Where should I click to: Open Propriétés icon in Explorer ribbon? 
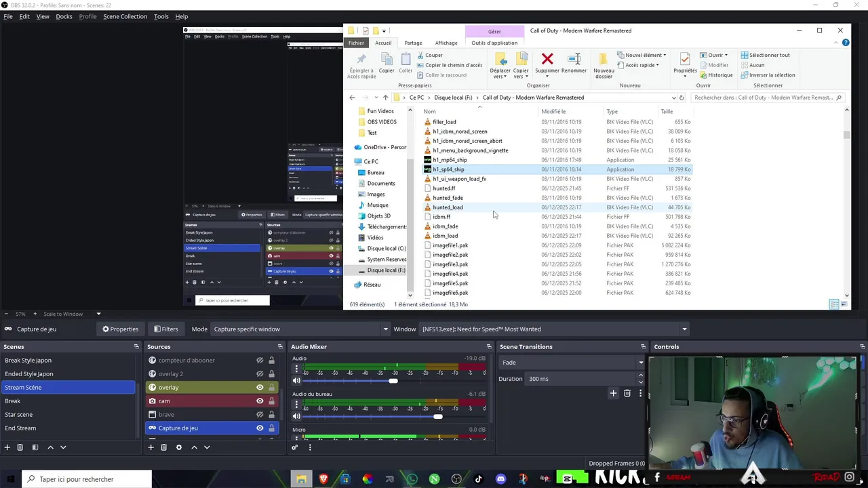[685, 63]
